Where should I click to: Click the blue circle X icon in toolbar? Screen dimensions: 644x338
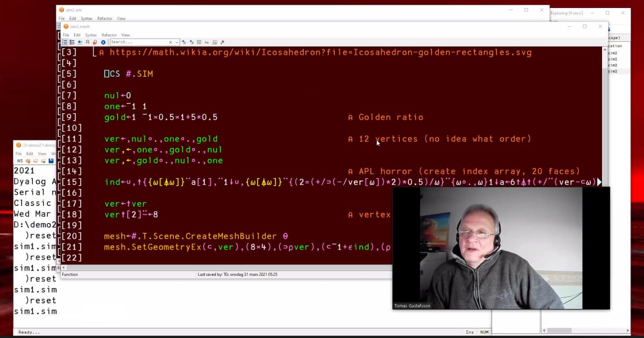coord(103,42)
